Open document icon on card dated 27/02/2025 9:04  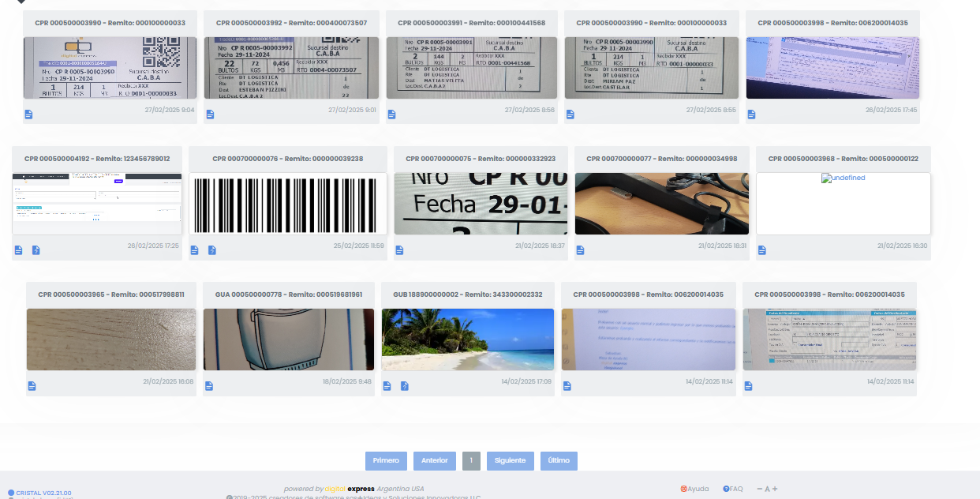[x=28, y=114]
